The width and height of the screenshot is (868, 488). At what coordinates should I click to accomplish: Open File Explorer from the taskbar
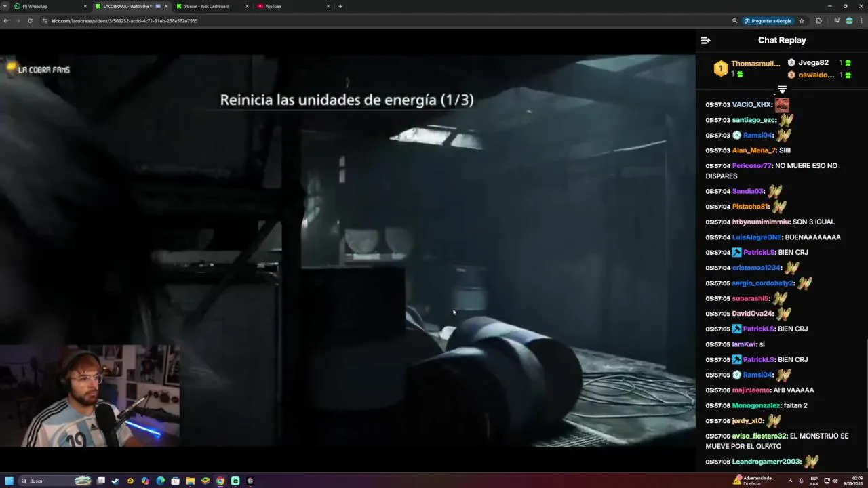[x=191, y=481]
